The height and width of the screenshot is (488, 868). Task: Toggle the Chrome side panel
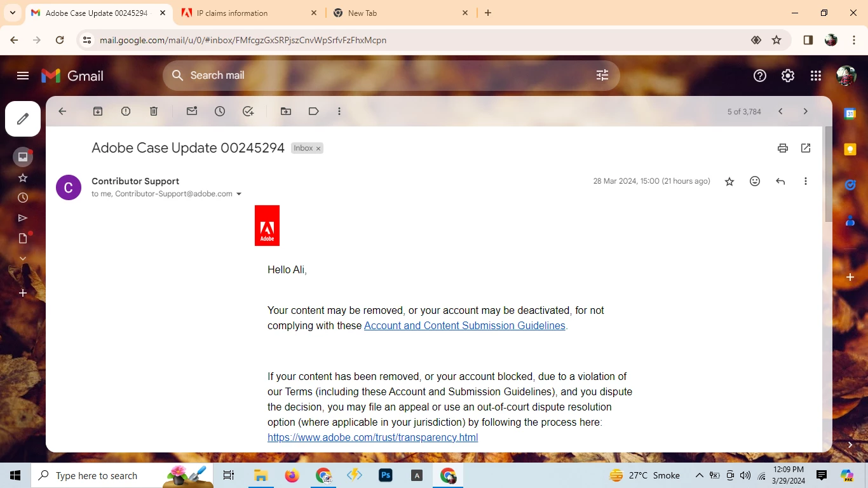tap(808, 40)
